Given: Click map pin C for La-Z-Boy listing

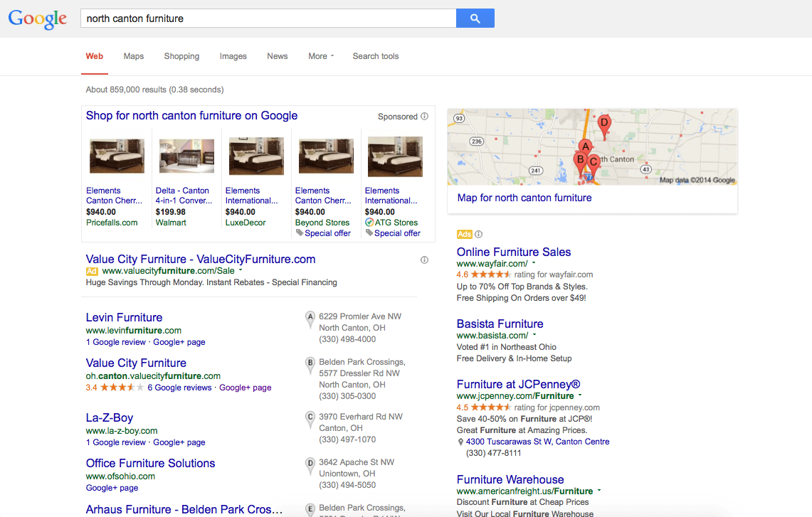Looking at the screenshot, I should [x=310, y=420].
